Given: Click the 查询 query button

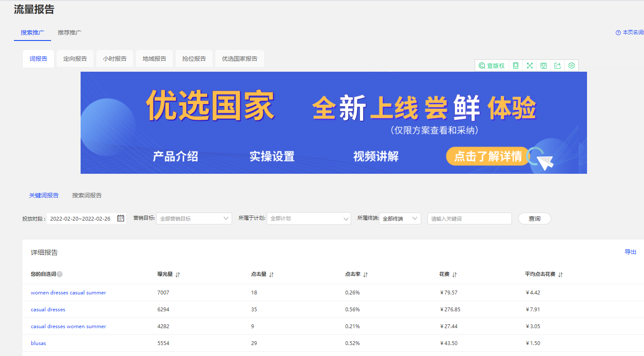Looking at the screenshot, I should pos(534,218).
